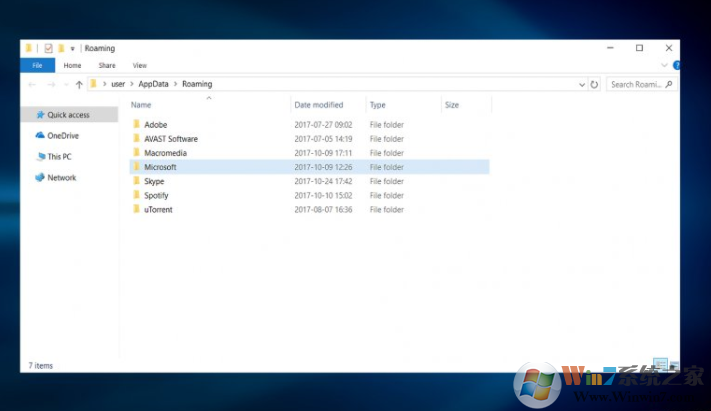Open the File menu

[x=37, y=65]
